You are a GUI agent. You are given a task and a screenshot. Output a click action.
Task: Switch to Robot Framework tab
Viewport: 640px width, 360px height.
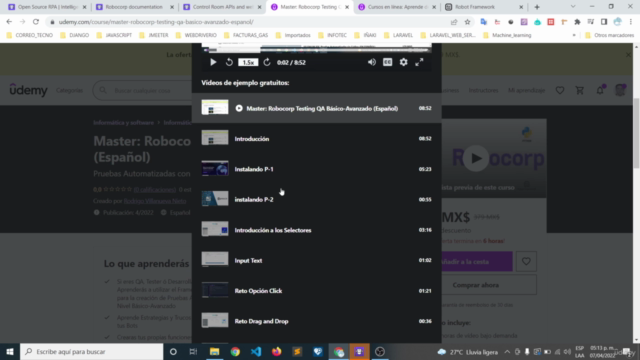484,7
